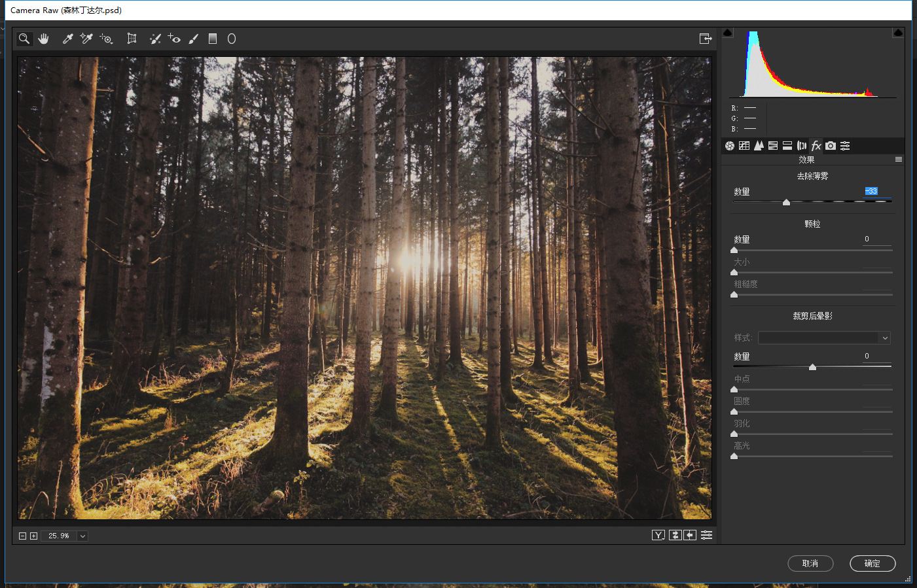Open the 效果 panel options menu
This screenshot has height=588, width=917.
pos(899,160)
